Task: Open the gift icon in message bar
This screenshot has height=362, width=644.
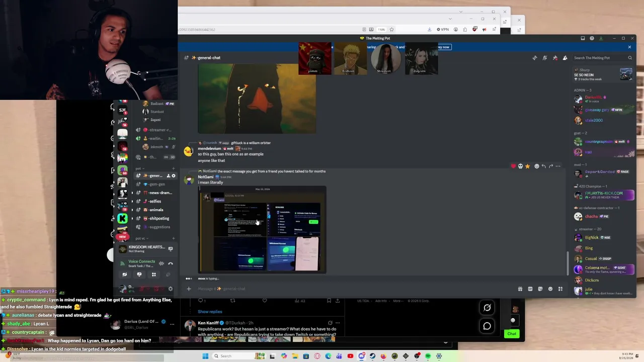Action: (520, 289)
